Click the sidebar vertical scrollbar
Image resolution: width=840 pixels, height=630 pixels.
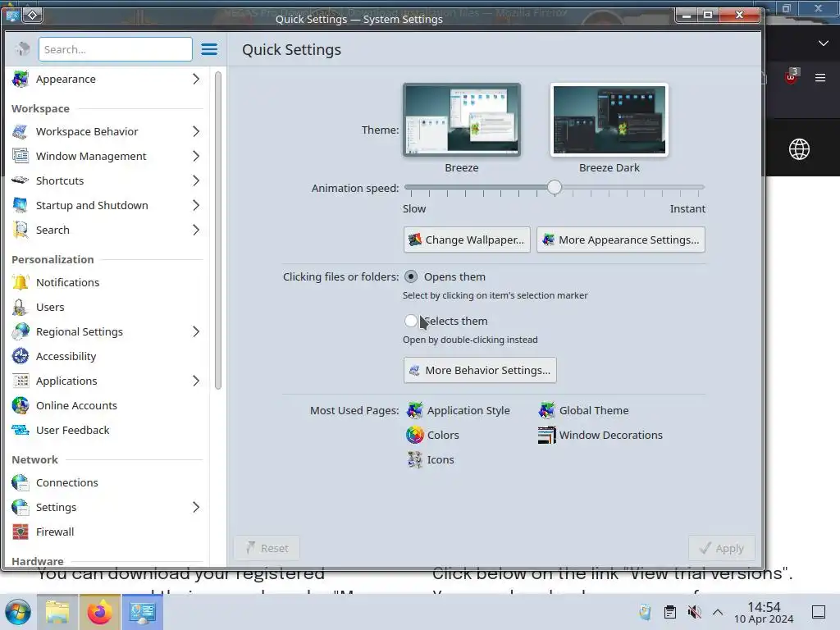pyautogui.click(x=218, y=231)
